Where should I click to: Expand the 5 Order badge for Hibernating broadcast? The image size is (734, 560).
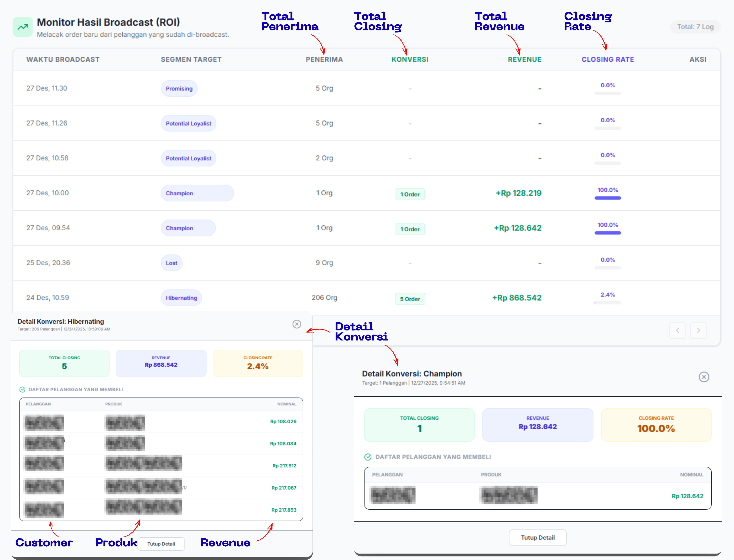[x=410, y=299]
